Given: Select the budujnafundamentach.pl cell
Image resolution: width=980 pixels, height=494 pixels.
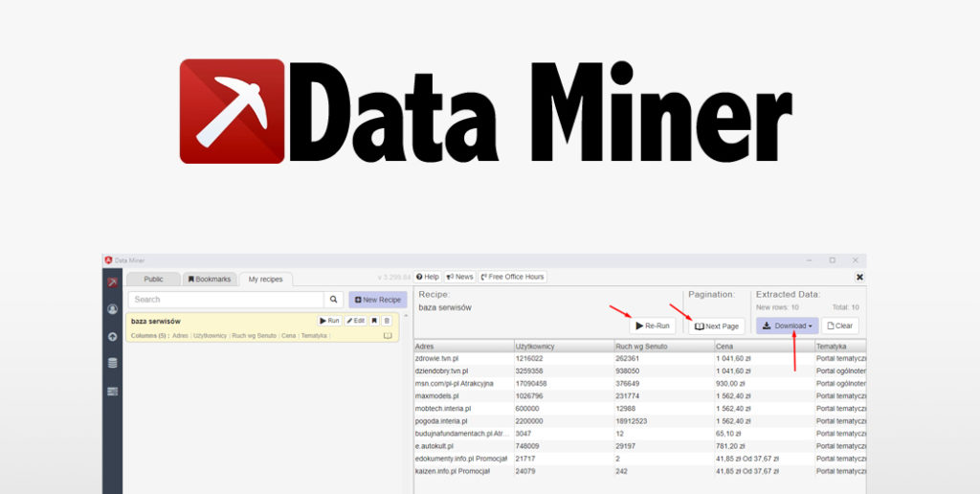Looking at the screenshot, I should 464,434.
